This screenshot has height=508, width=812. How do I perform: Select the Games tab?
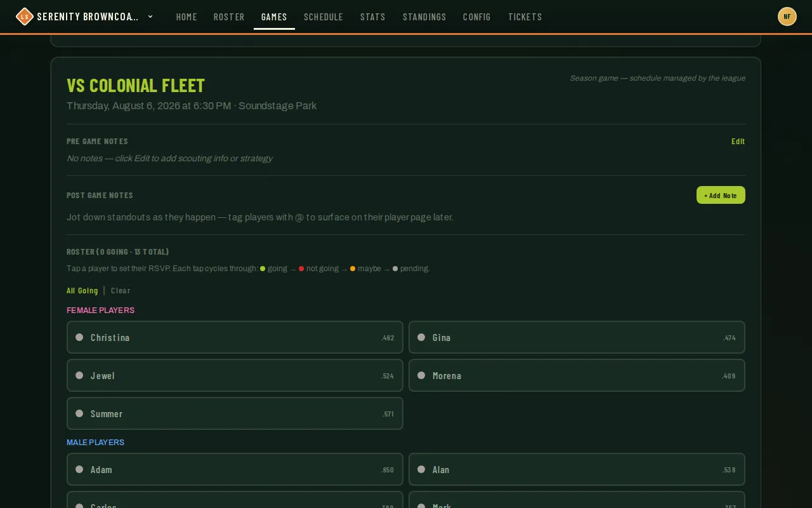click(274, 17)
